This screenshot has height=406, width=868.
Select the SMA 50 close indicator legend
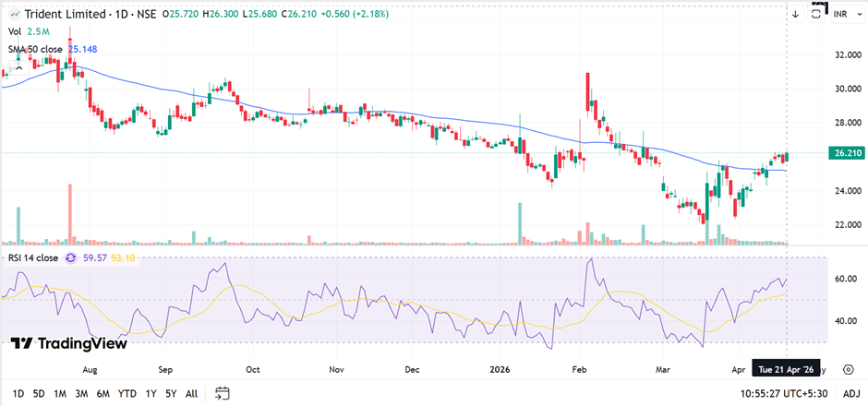coord(35,48)
